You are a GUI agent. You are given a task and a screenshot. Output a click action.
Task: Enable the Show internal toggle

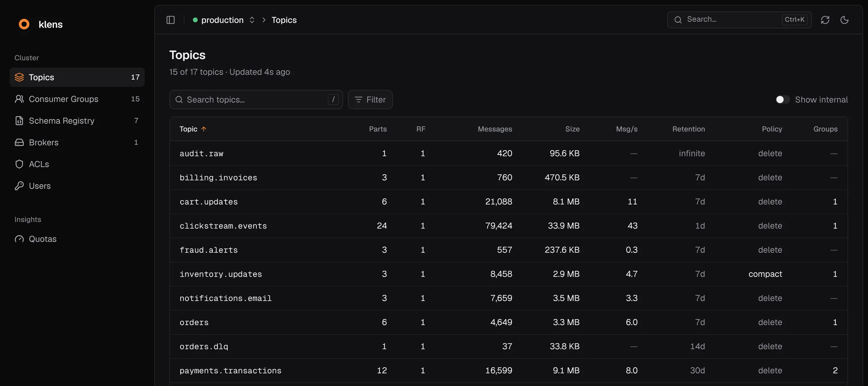tap(783, 100)
